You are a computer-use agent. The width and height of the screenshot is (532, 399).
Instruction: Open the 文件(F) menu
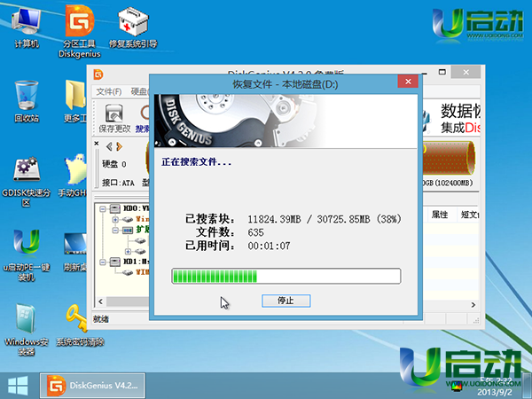point(109,91)
